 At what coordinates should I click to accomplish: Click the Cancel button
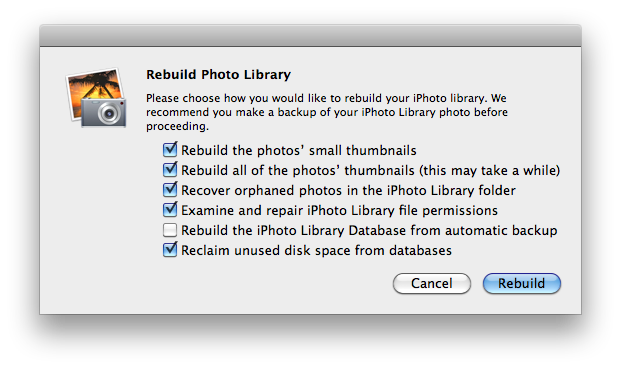tap(432, 283)
